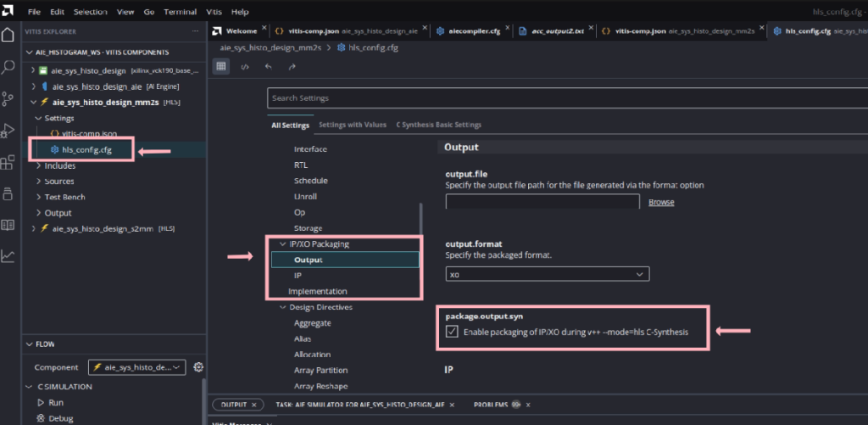Open the Selection menu
The image size is (868, 425).
(90, 12)
